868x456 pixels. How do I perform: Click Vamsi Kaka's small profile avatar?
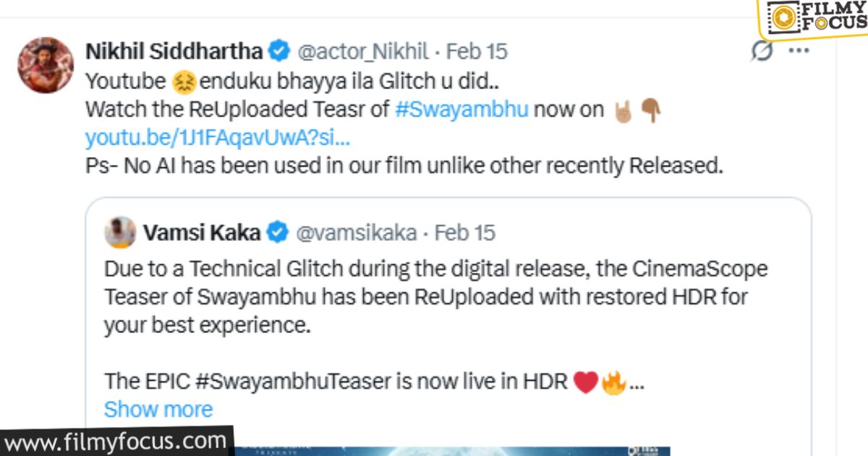[x=120, y=232]
